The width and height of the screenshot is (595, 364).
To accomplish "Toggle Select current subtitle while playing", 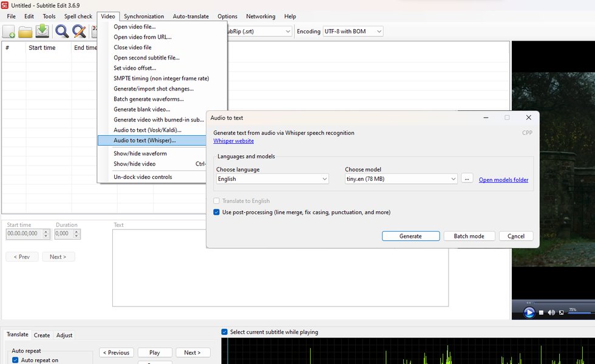I will tap(224, 332).
